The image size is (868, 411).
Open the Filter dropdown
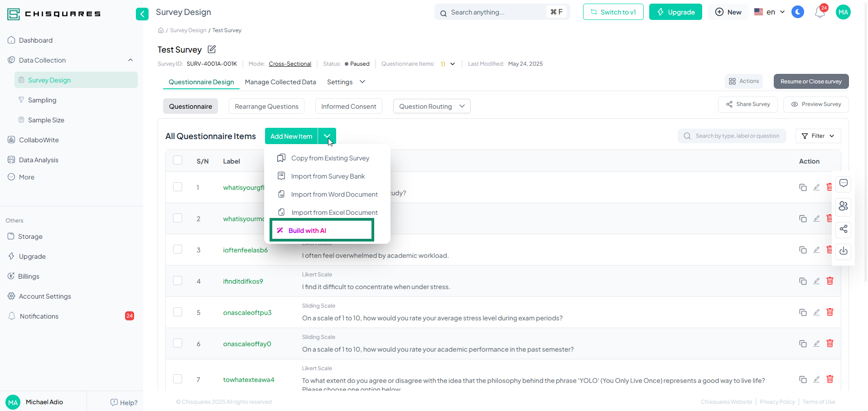click(x=818, y=136)
